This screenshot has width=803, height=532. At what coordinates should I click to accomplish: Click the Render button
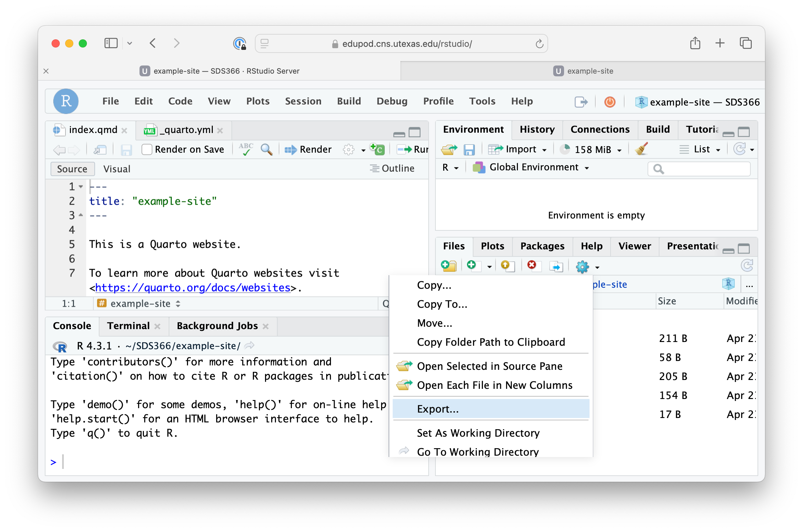[x=308, y=149]
